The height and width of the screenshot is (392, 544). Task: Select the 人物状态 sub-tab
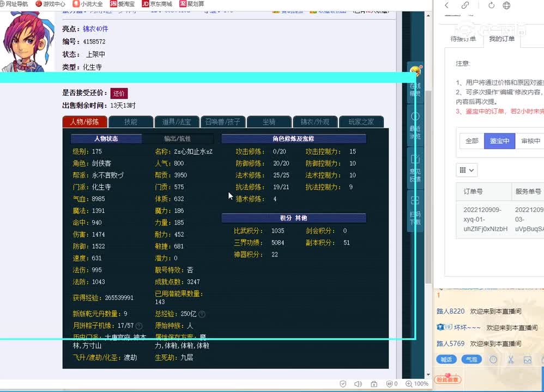coord(106,139)
